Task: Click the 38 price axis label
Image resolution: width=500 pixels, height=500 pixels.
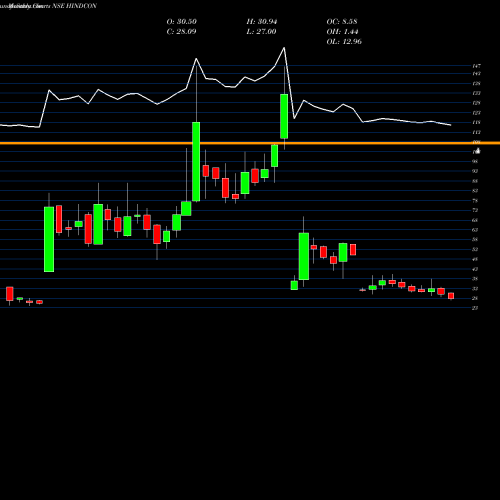Action: [475, 279]
